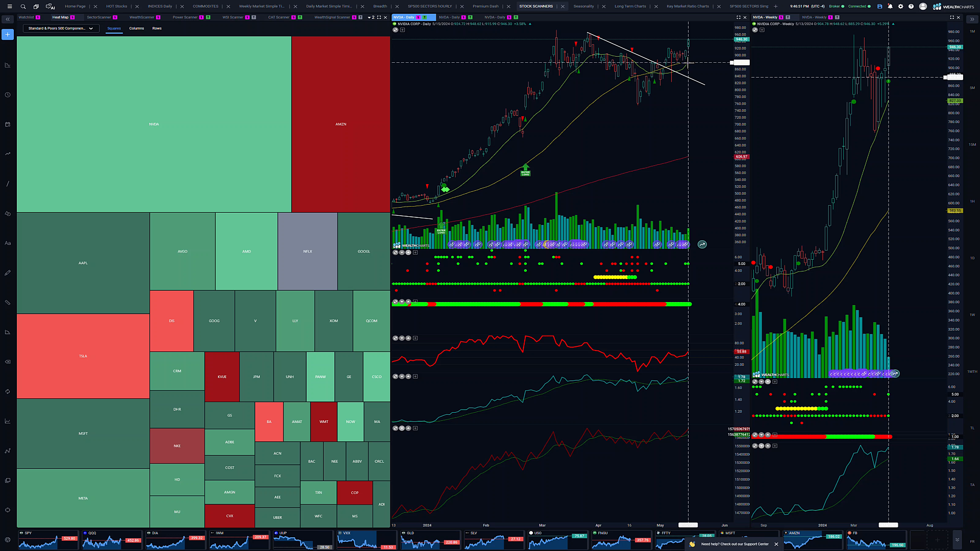Toggle the T badge on Power Scanner tab
Image resolution: width=980 pixels, height=551 pixels.
click(208, 17)
